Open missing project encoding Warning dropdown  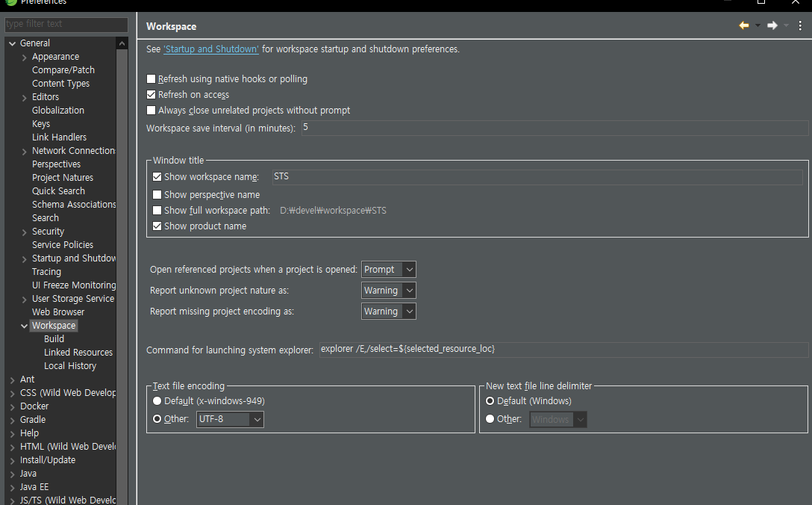[x=388, y=311]
